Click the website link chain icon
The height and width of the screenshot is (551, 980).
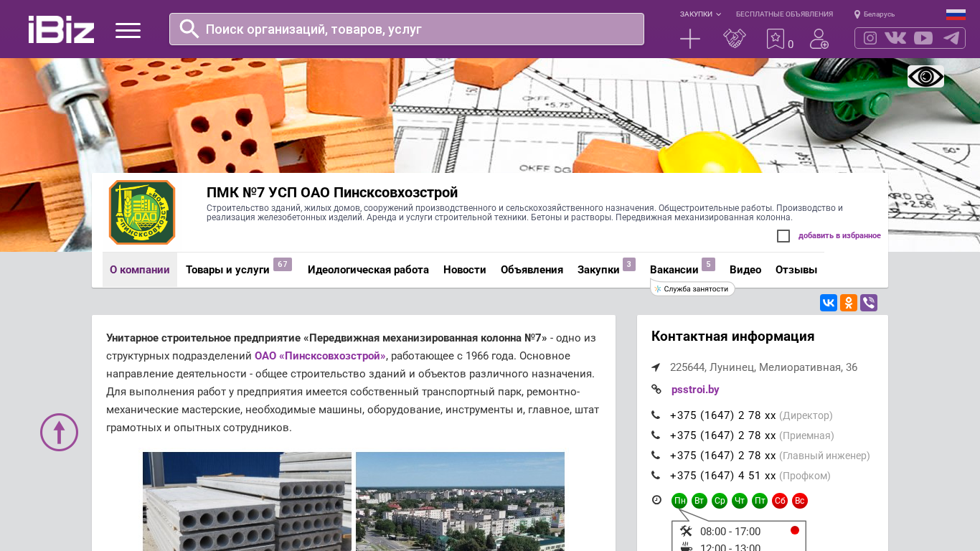click(656, 390)
